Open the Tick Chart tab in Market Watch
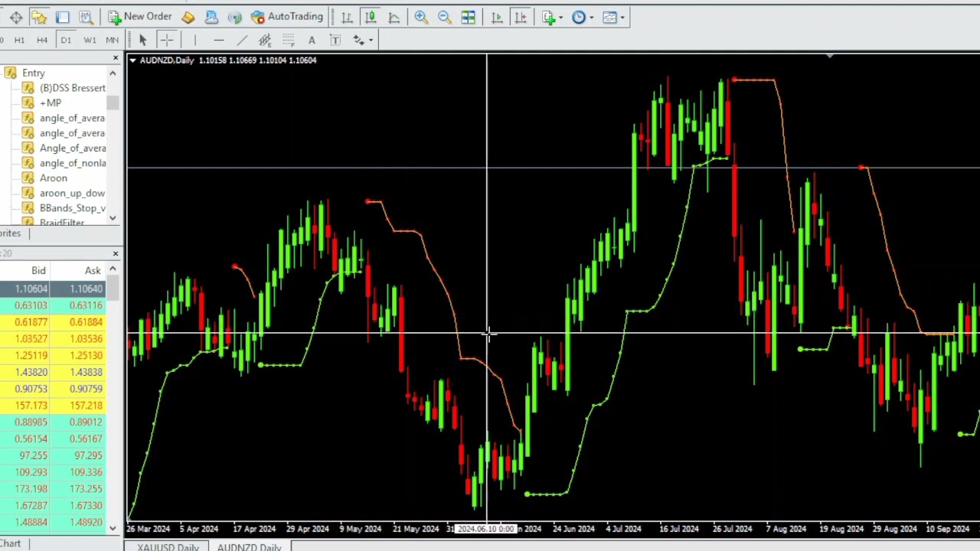980x551 pixels. (11, 543)
